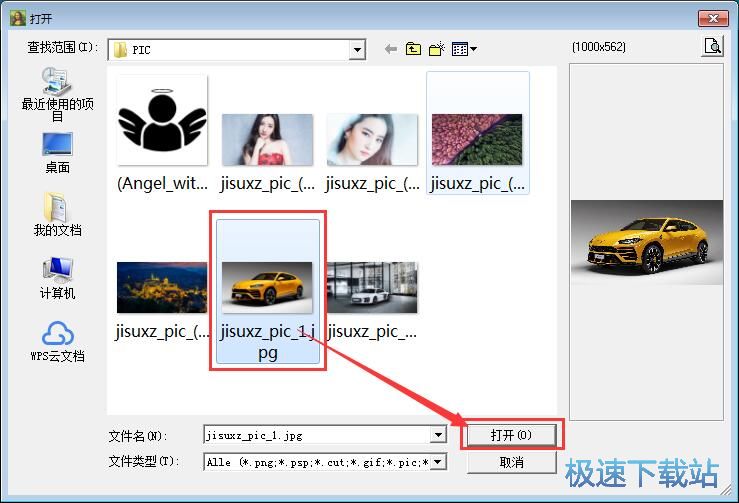The width and height of the screenshot is (739, 503).
Task: Select the Angel_wit... silhouette thumbnail
Action: tap(162, 121)
